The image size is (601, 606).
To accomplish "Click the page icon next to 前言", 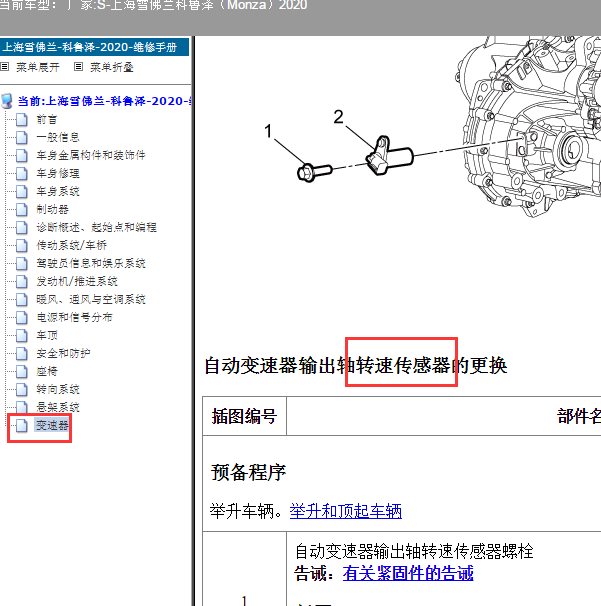I will coord(22,119).
